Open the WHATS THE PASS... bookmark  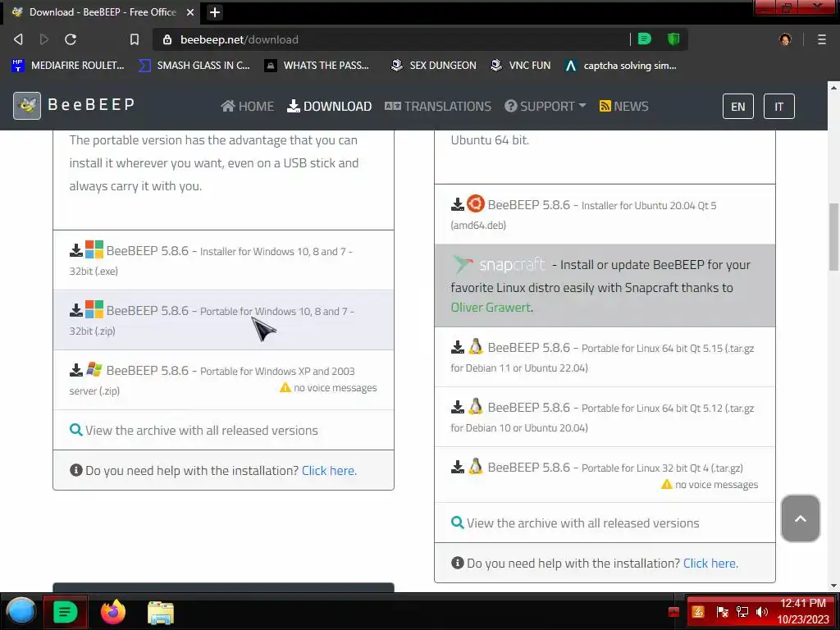point(317,66)
